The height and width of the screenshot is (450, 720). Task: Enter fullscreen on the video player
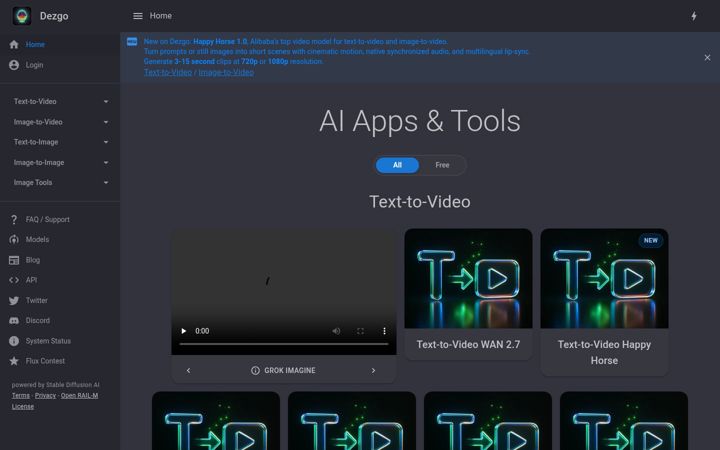(x=360, y=331)
